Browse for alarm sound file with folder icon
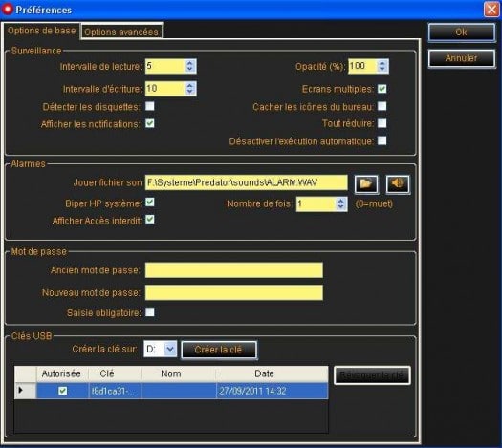Image resolution: width=502 pixels, height=448 pixels. 366,184
